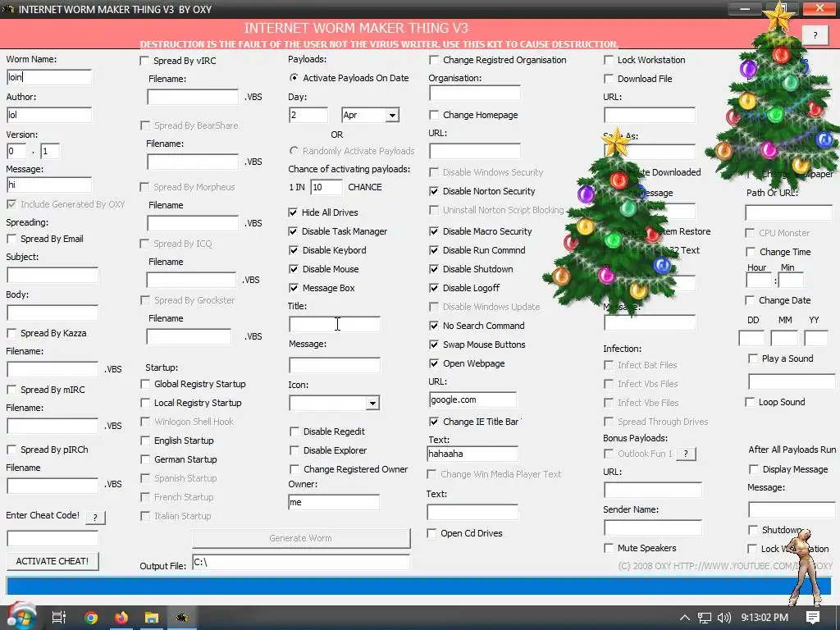The image size is (840, 630).
Task: Click the ACTIVATE CHEAT! button
Action: 52,561
